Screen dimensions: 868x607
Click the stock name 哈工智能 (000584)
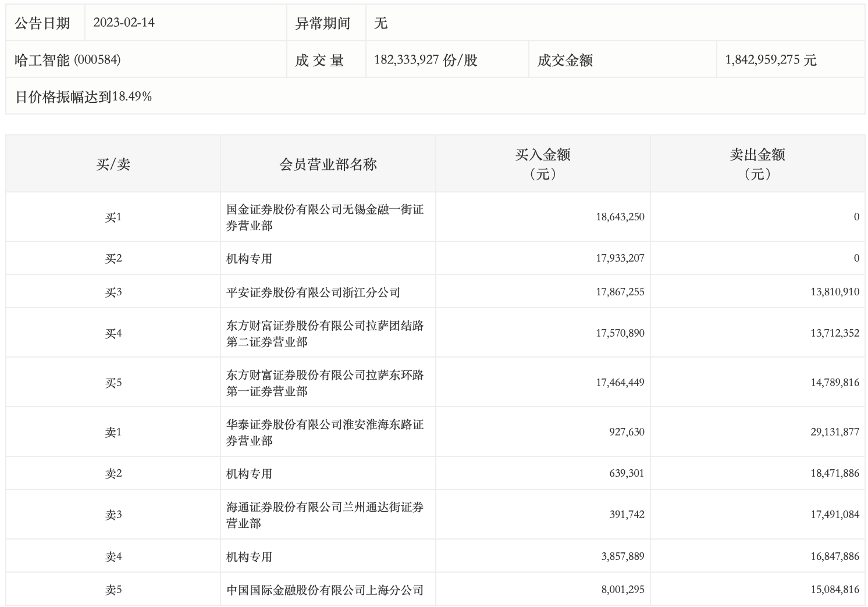pos(67,60)
